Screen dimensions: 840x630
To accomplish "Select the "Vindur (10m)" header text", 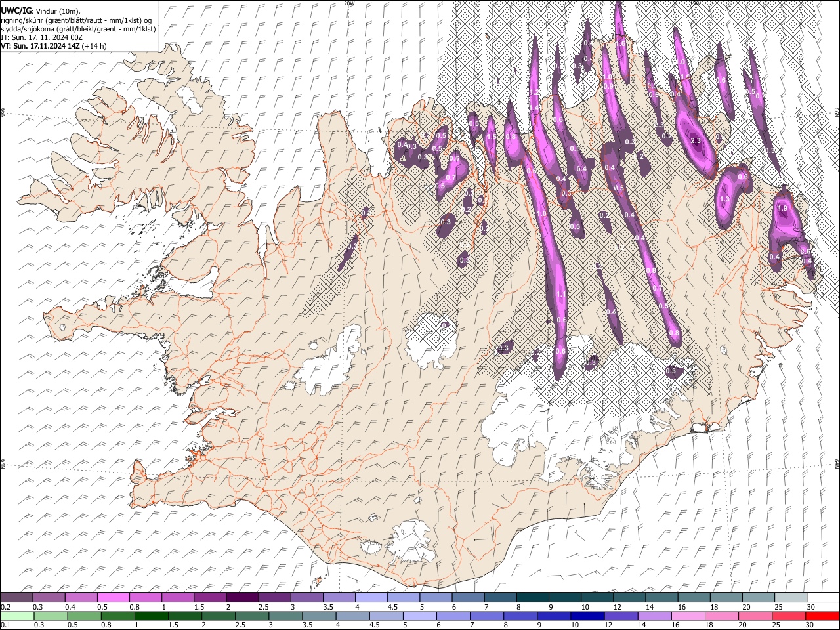I will point(56,10).
